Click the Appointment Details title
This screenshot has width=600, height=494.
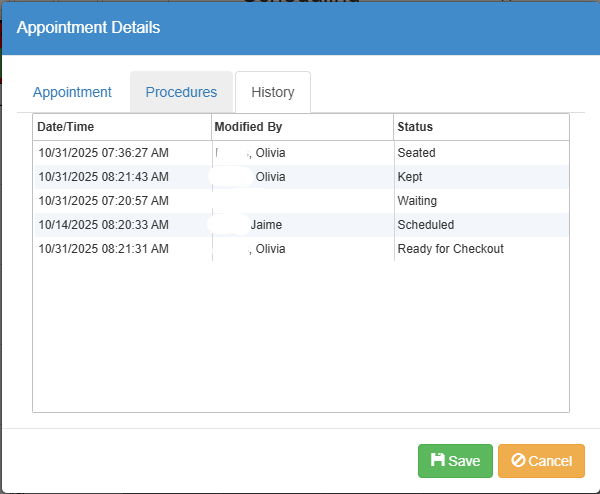[x=88, y=28]
